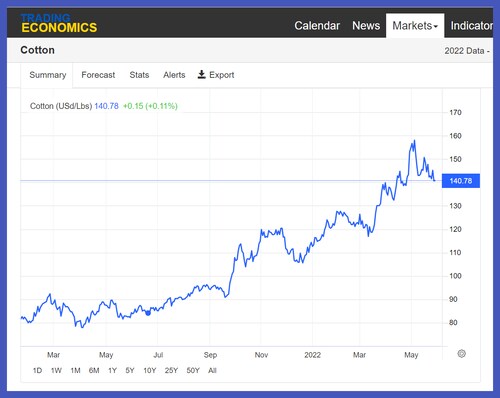
Task: Click the +0.15 (+0.11%) change value
Action: [x=150, y=106]
